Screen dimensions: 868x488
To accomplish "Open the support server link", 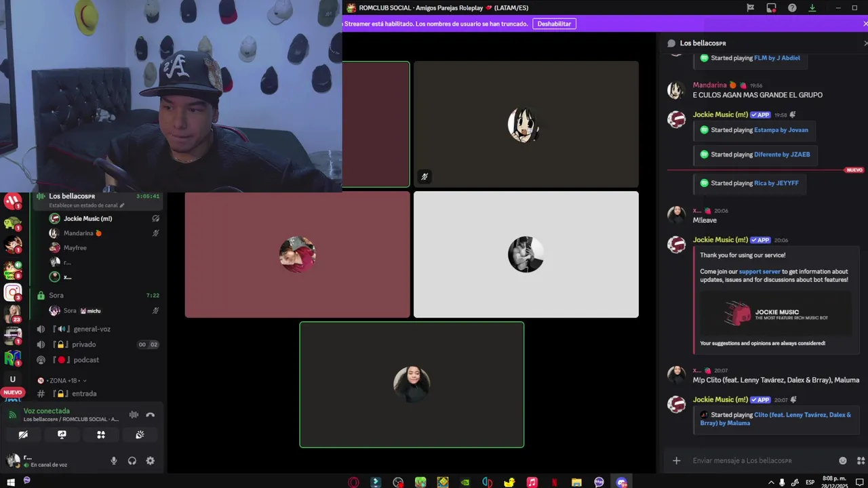I will [x=759, y=271].
